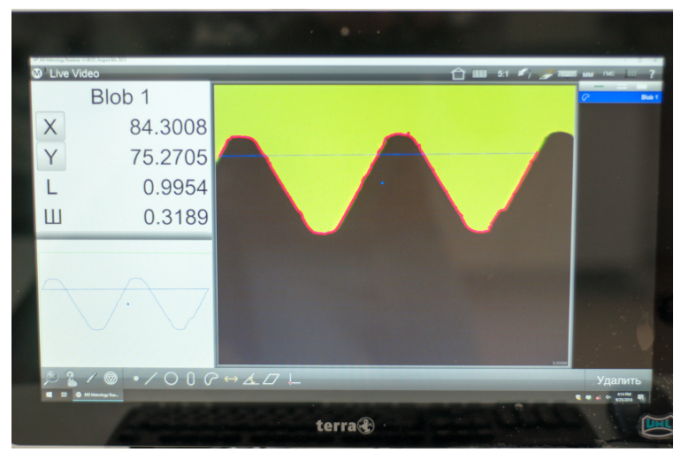Pick the slot measurement tool
This screenshot has height=460, width=681.
(x=190, y=379)
